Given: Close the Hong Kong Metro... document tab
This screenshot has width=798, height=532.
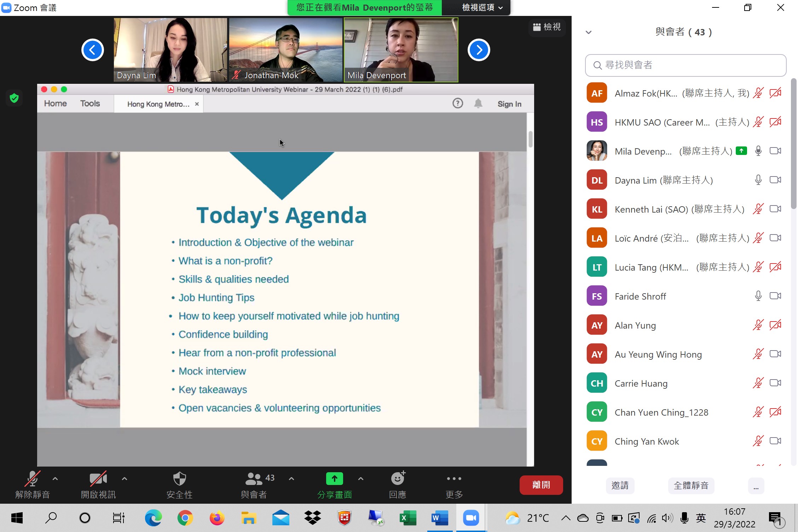Looking at the screenshot, I should 197,104.
